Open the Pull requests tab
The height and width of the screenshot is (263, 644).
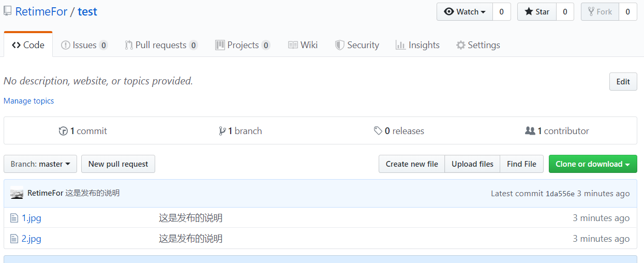[161, 45]
